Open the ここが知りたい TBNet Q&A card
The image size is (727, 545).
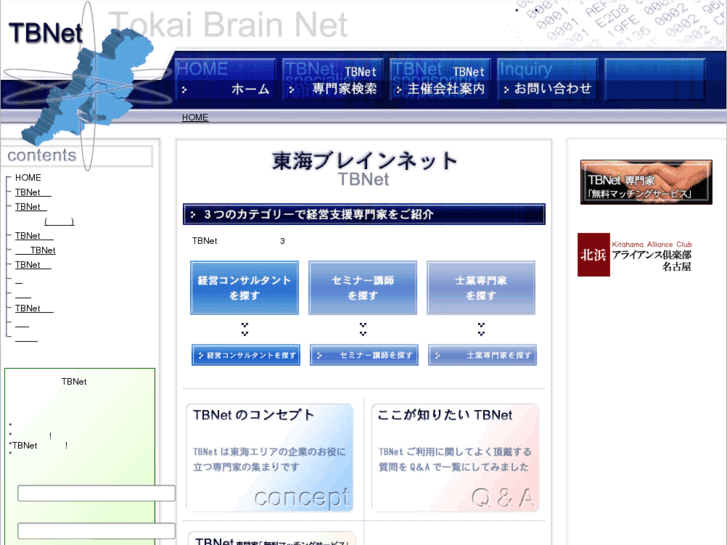(455, 458)
